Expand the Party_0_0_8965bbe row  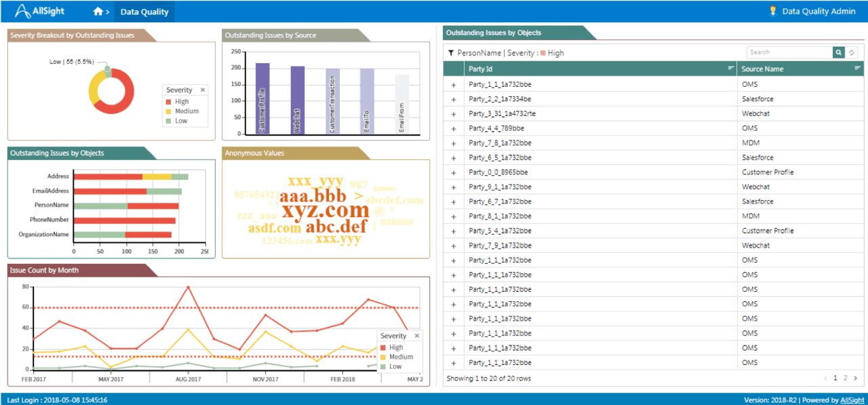coord(454,172)
